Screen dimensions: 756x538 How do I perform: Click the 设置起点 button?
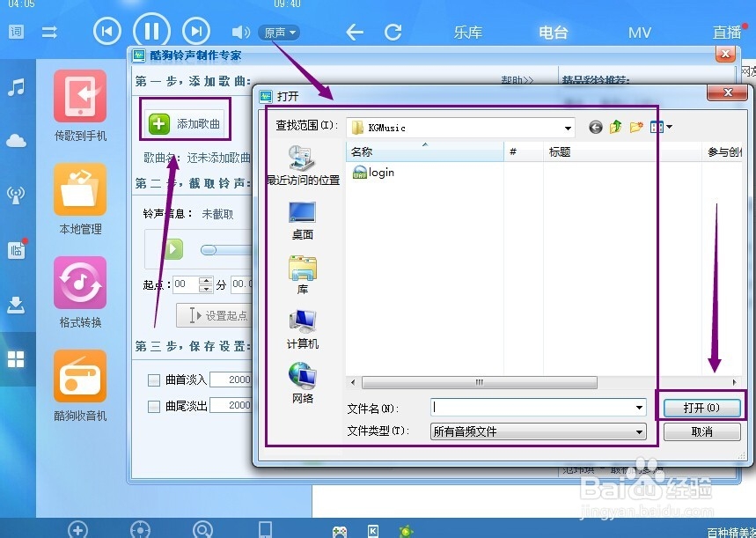216,315
